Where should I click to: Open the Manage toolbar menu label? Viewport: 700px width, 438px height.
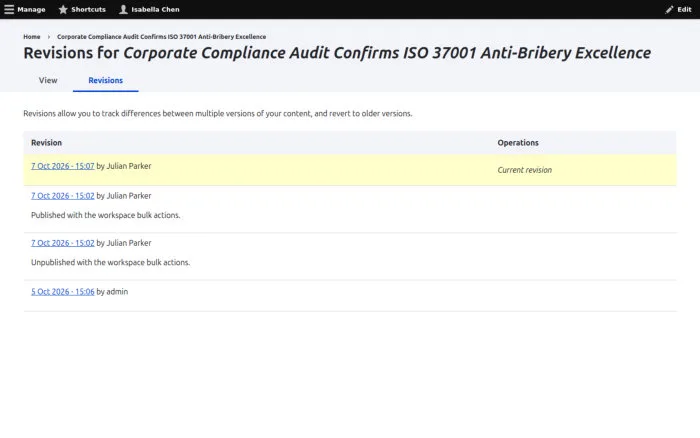point(31,9)
